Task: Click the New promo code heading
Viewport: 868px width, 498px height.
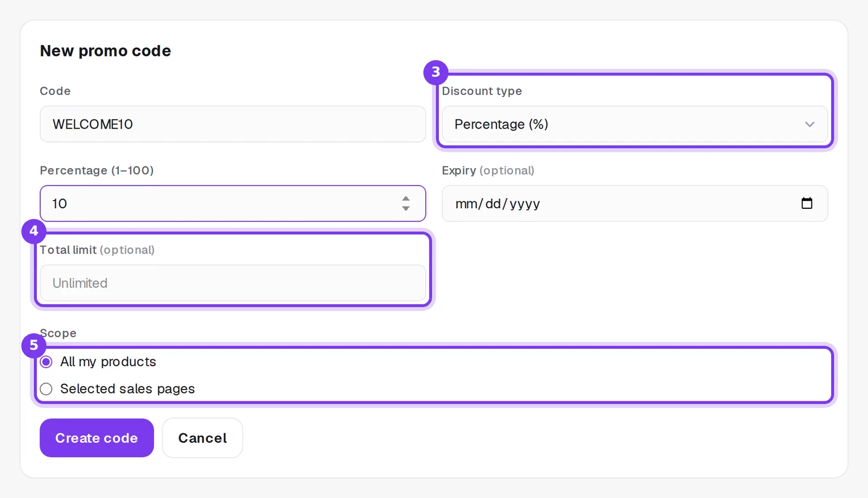Action: [x=105, y=51]
